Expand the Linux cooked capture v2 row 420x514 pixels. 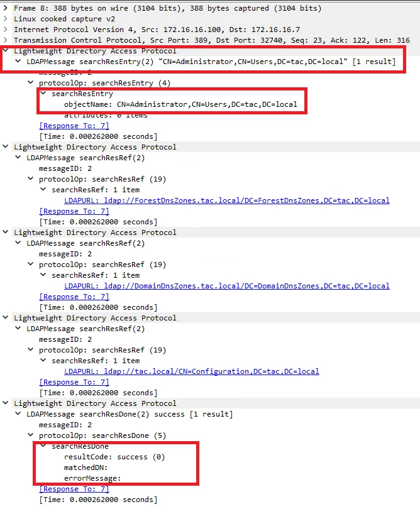click(5, 19)
